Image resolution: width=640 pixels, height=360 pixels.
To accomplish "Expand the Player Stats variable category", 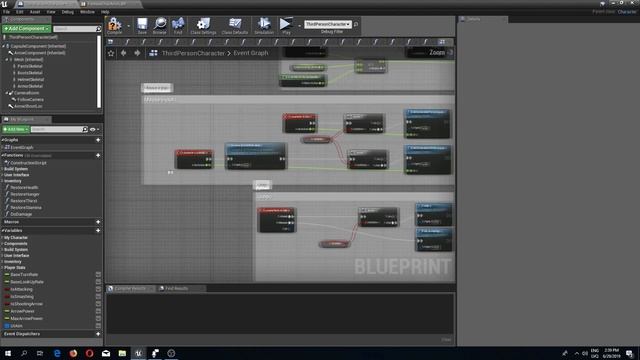I will coord(2,268).
